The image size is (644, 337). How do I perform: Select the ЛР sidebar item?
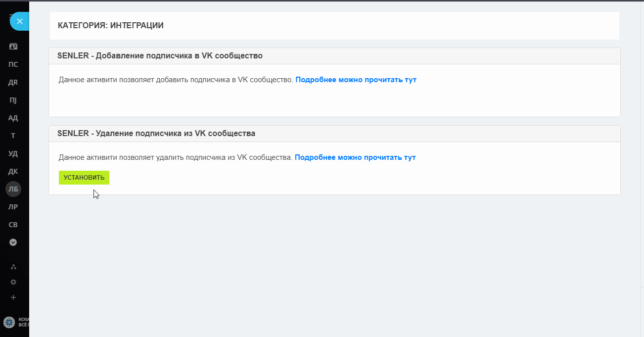(x=13, y=207)
